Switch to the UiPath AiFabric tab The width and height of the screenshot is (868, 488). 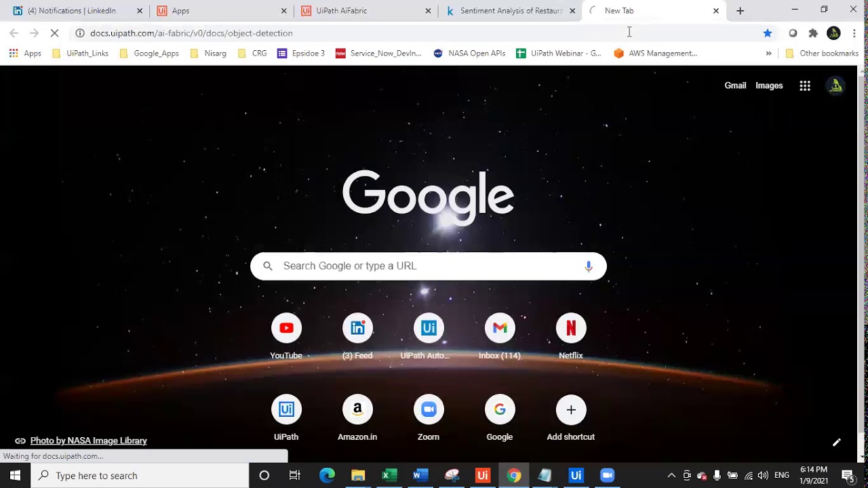[366, 11]
